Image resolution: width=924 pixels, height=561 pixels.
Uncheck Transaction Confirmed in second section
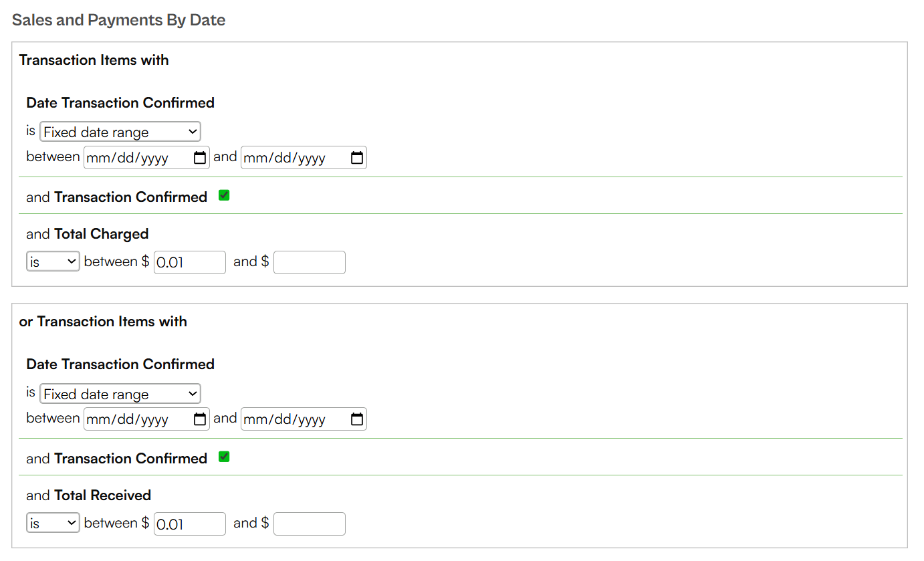[x=225, y=457]
